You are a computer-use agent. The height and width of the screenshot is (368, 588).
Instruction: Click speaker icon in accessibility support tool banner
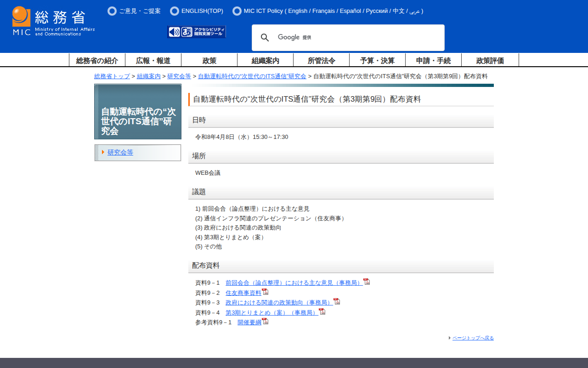(174, 31)
